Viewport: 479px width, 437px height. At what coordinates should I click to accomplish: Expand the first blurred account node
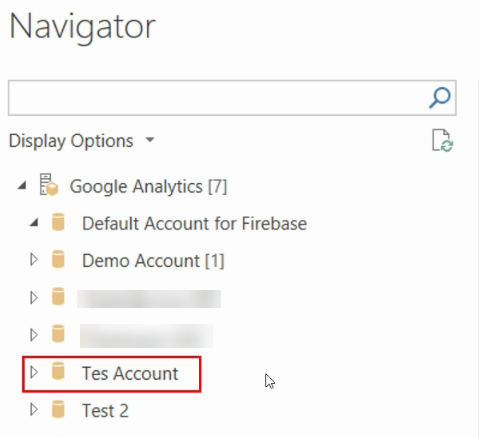pos(34,298)
